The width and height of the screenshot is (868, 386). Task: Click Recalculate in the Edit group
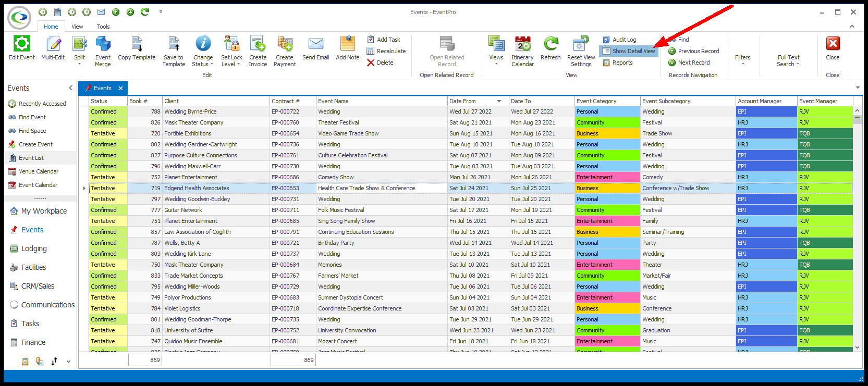click(386, 51)
